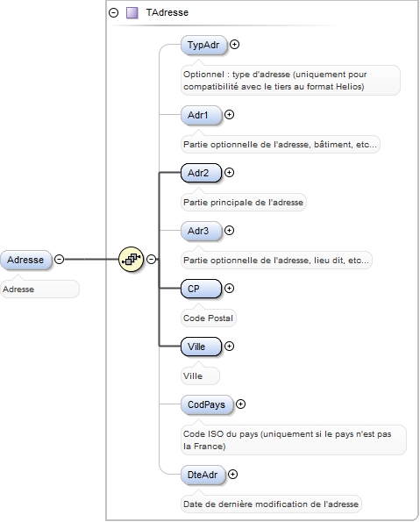Expand the DteAdr element plus icon

click(x=232, y=475)
